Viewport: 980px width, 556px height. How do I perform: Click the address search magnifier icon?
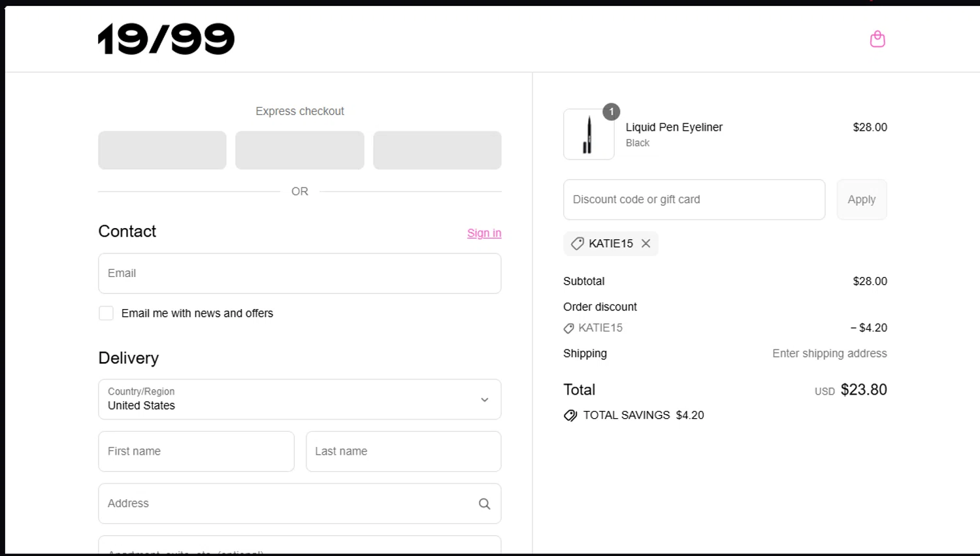484,504
